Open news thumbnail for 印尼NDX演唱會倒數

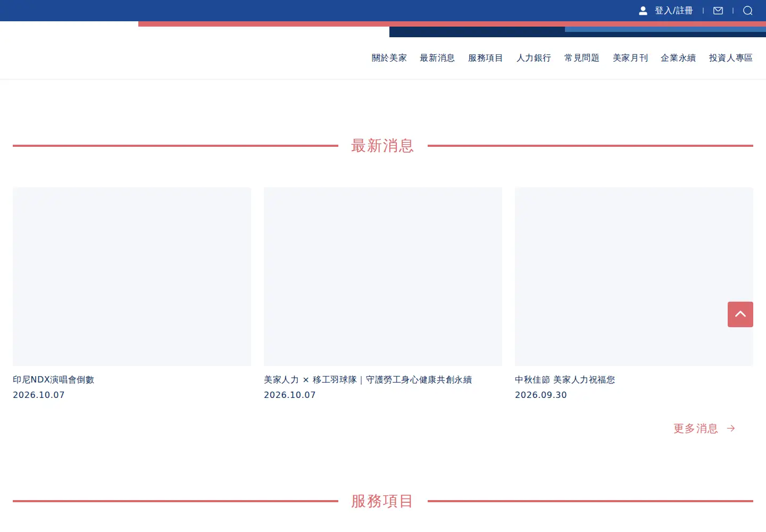click(x=132, y=277)
